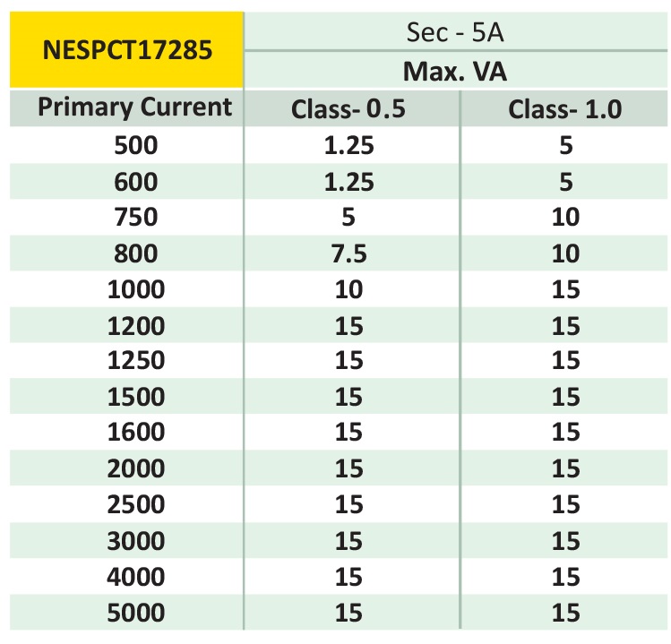The width and height of the screenshot is (671, 644).
Task: Click the Class- 1.0 column header
Action: pyautogui.click(x=565, y=109)
